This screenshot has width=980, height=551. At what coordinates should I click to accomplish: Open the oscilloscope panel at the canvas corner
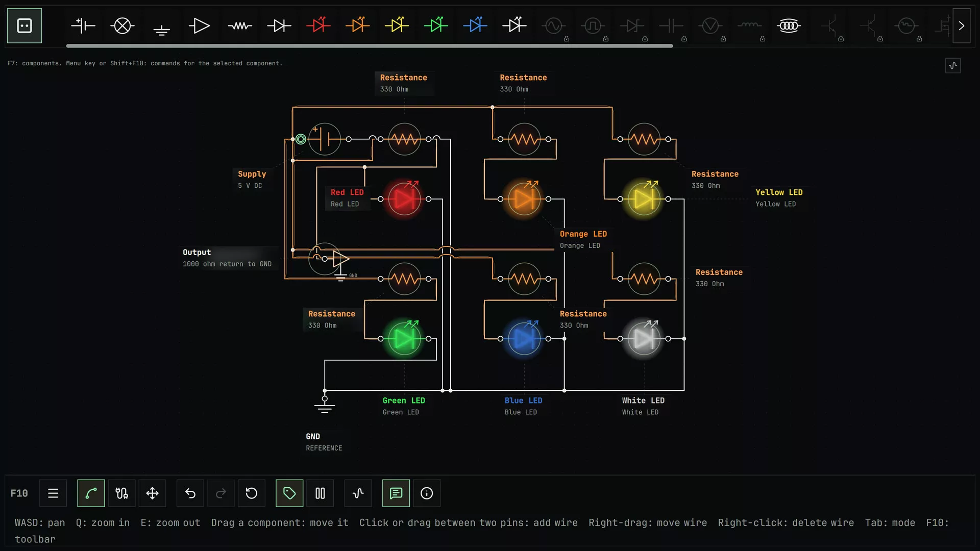(x=953, y=65)
